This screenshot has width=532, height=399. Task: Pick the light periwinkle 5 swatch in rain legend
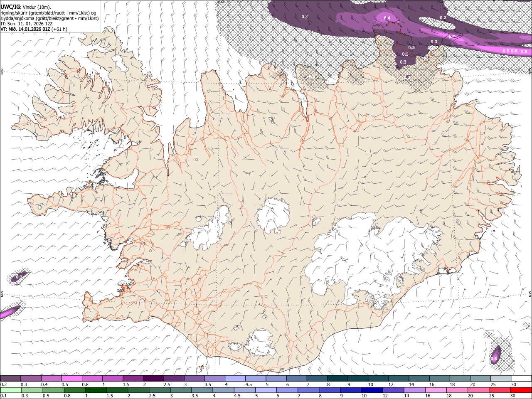pos(266,390)
